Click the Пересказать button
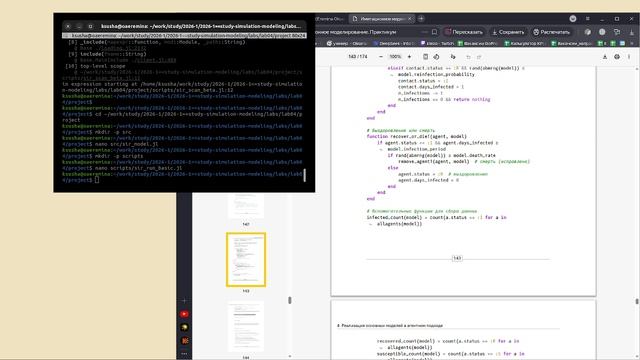The height and width of the screenshot is (360, 640). [x=464, y=32]
